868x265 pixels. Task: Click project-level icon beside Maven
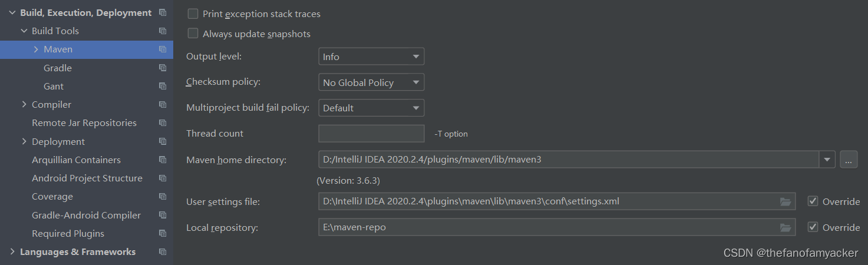pyautogui.click(x=163, y=49)
